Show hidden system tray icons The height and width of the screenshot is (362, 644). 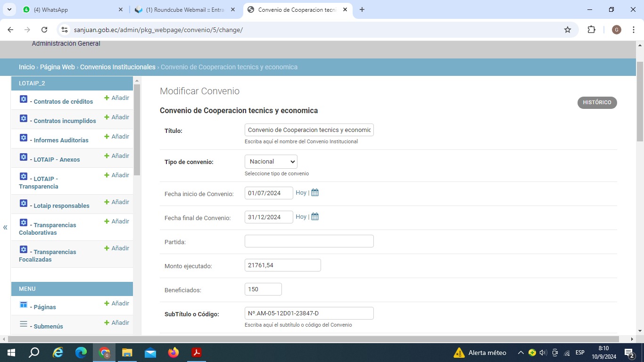coord(520,353)
